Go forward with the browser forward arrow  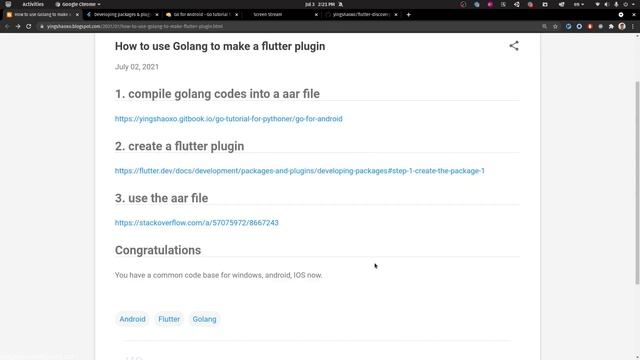click(18, 26)
